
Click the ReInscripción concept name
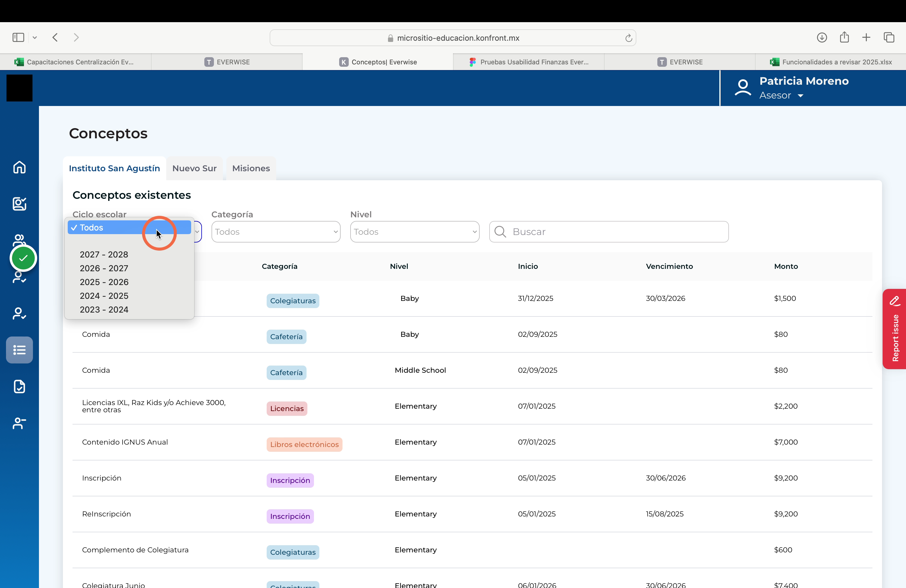click(106, 514)
